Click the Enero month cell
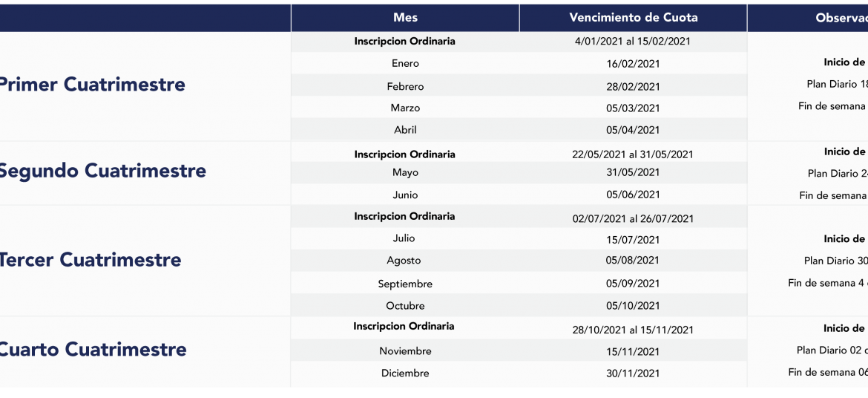This screenshot has width=868, height=398. point(405,63)
